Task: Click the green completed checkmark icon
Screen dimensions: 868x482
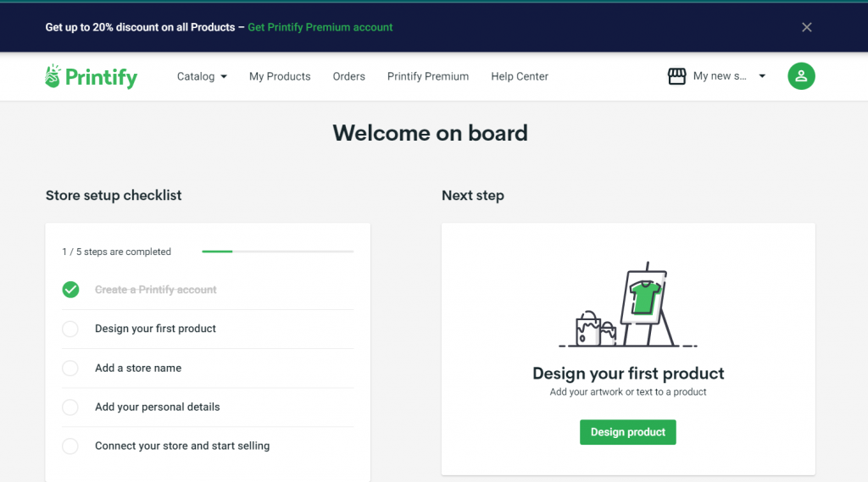Action: [x=70, y=290]
